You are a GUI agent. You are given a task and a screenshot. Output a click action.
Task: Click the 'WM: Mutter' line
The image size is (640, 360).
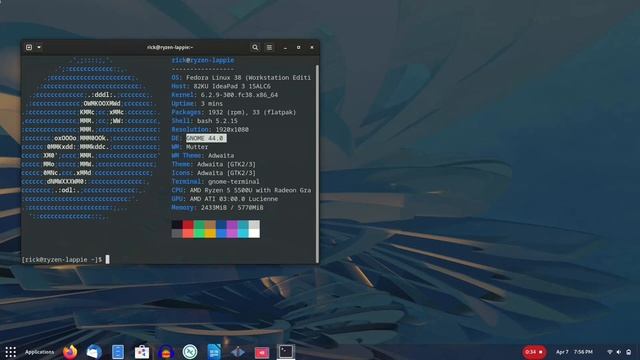[x=190, y=147]
